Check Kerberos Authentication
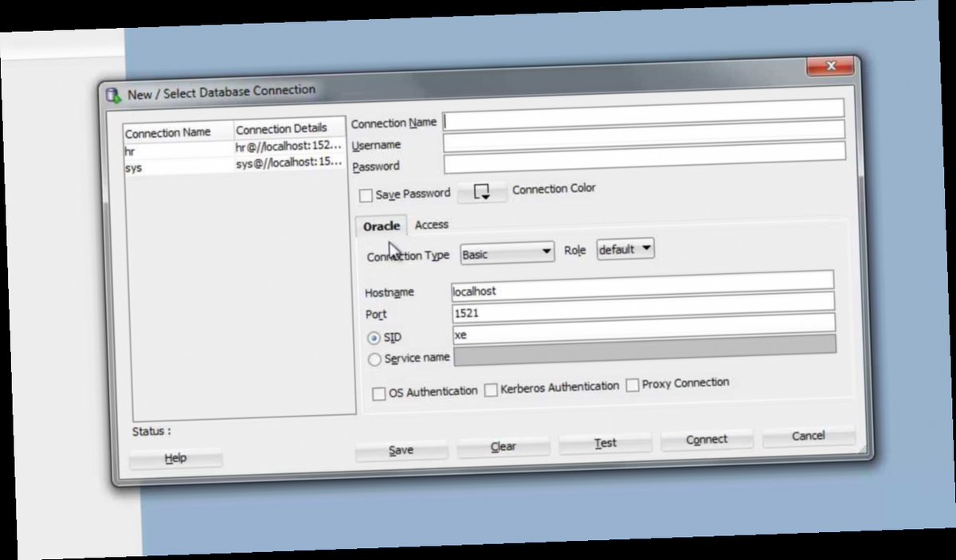Viewport: 956px width, 560px height. pyautogui.click(x=492, y=388)
